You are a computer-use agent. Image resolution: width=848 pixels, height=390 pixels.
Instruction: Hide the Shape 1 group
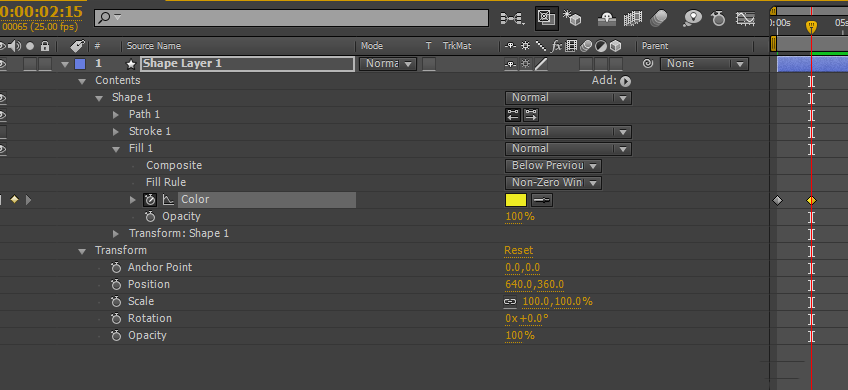click(x=3, y=98)
